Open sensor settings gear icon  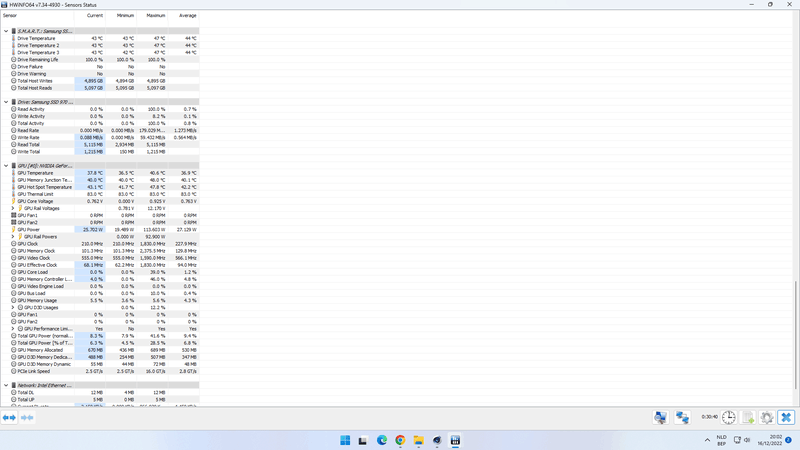pyautogui.click(x=767, y=417)
